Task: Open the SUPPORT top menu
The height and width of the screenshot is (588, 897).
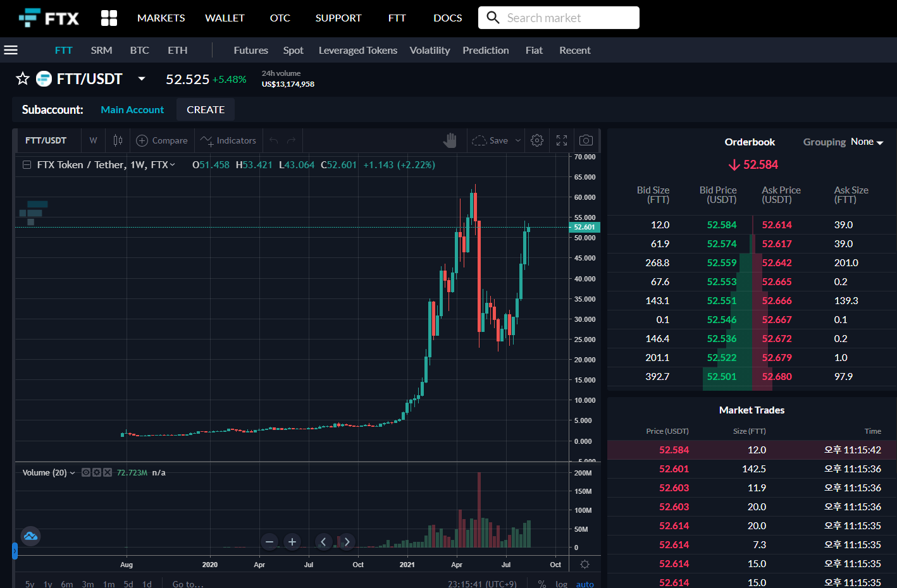Action: pos(338,18)
